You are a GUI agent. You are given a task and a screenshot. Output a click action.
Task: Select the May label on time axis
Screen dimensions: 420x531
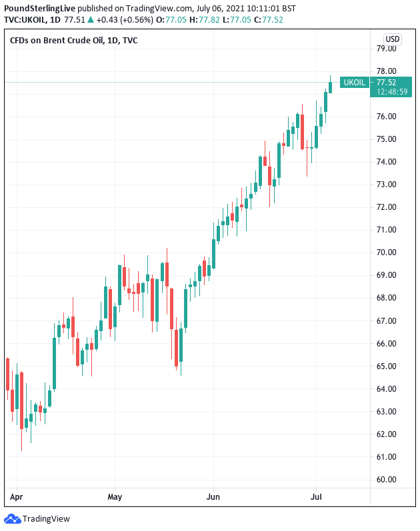(x=115, y=497)
